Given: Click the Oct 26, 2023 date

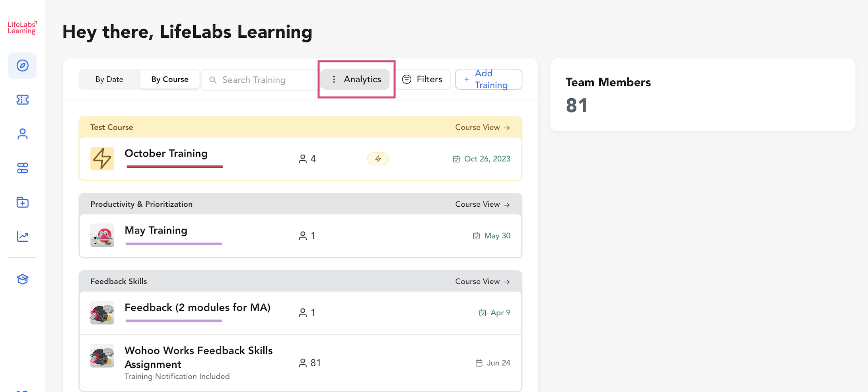Looking at the screenshot, I should pos(487,159).
